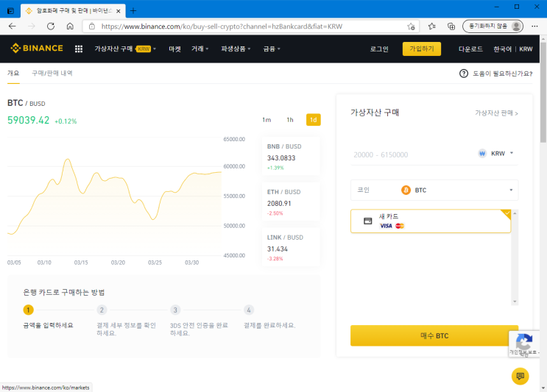Open the Collections icon
Screen dimensions: 547x392
pos(451,26)
